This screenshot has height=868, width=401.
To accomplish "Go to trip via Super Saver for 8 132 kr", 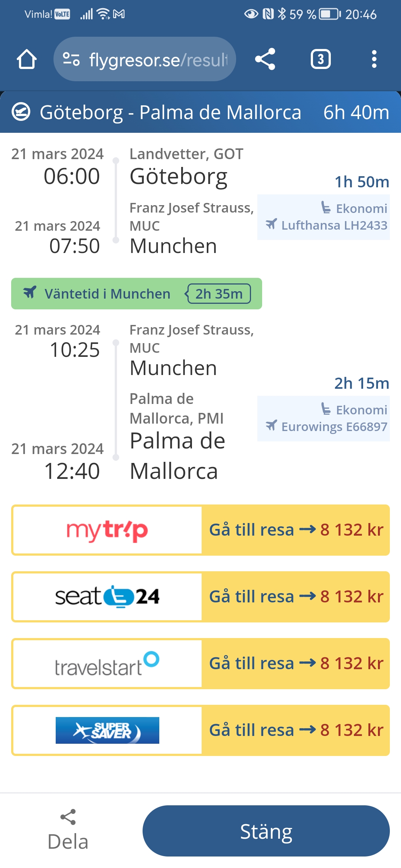I will click(x=296, y=730).
